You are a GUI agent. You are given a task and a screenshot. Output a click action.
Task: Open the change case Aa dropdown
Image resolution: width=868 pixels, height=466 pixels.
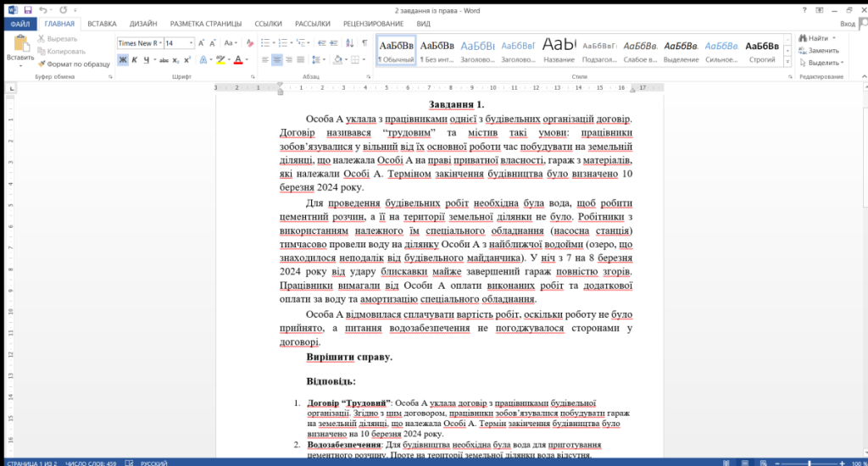(231, 43)
